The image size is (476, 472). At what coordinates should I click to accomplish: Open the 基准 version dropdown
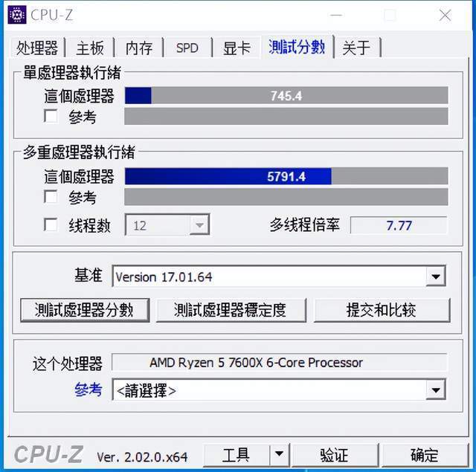click(436, 277)
